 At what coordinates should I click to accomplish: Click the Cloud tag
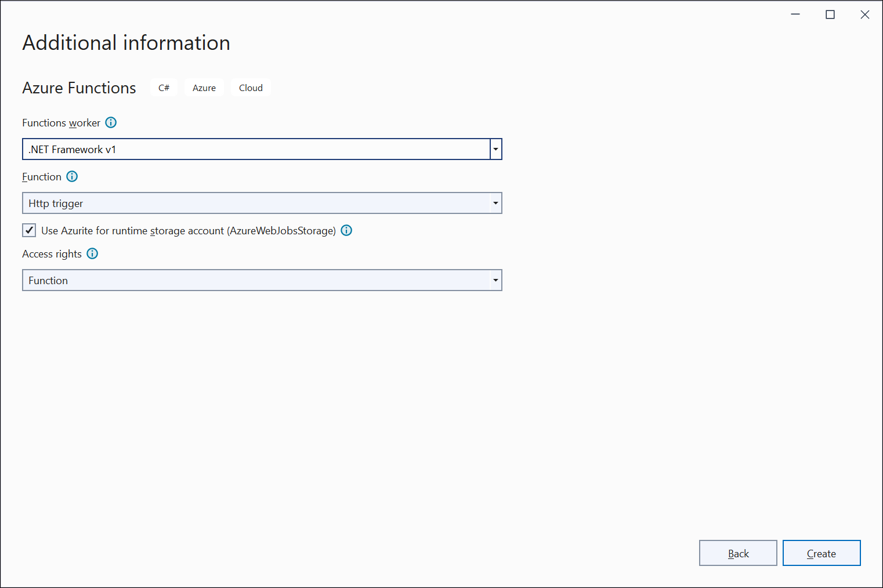[251, 88]
